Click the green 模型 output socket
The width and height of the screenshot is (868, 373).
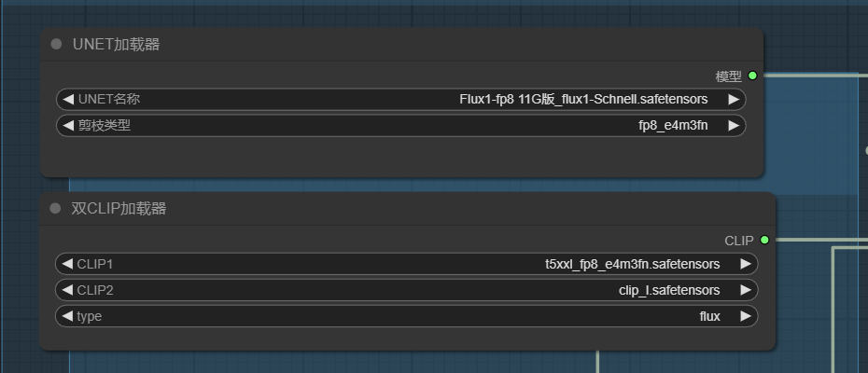click(752, 76)
